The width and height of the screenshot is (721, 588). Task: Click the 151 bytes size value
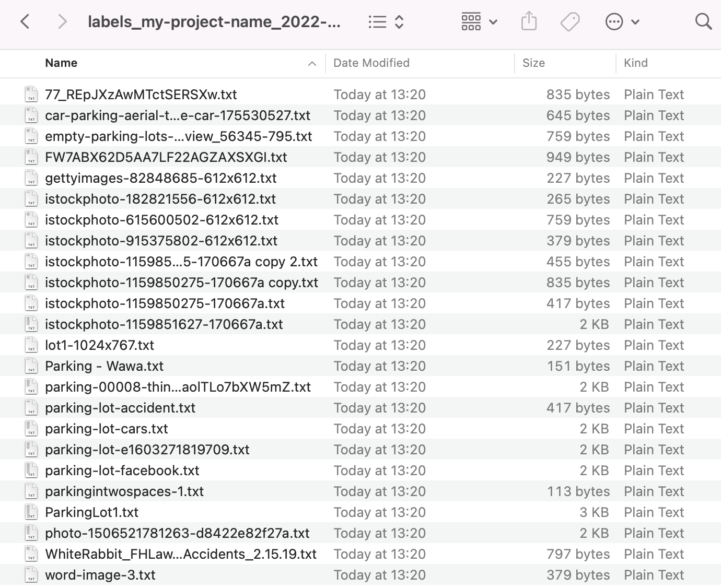[x=578, y=366]
